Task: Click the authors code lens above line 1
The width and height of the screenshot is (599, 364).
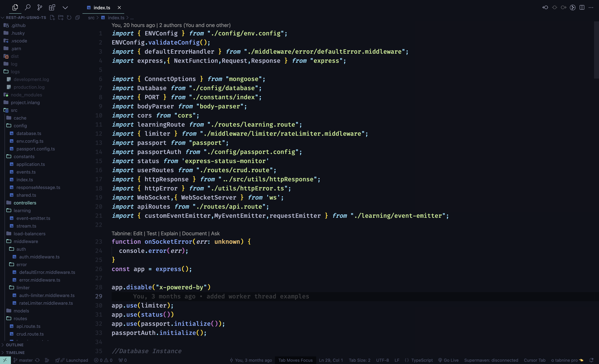Action: [x=171, y=25]
